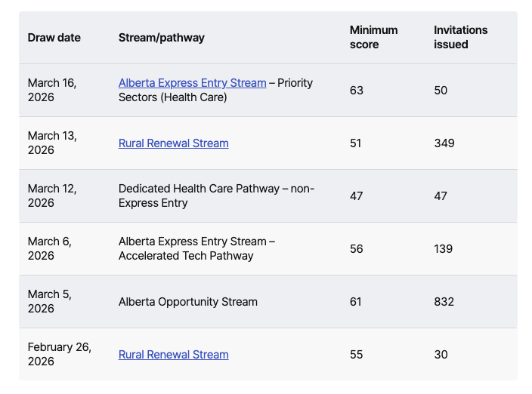Screen dimensions: 532x394
Task: Click the Priority Sectors (Health Care) text
Action: pyautogui.click(x=172, y=97)
